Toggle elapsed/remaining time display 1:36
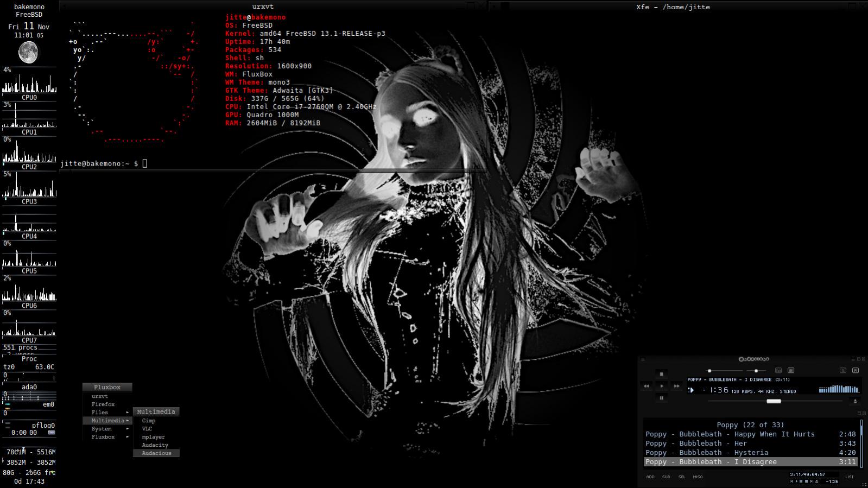The width and height of the screenshot is (868, 488). point(715,390)
